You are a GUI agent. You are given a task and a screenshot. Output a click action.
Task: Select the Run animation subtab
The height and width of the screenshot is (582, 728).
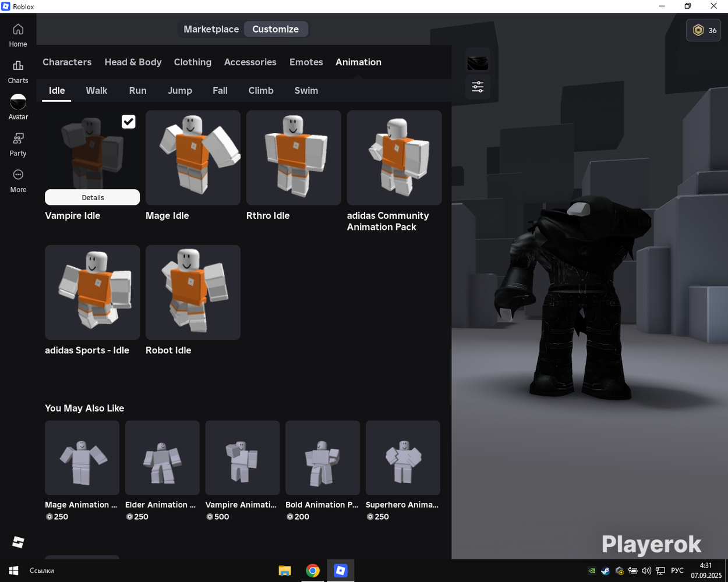point(137,91)
